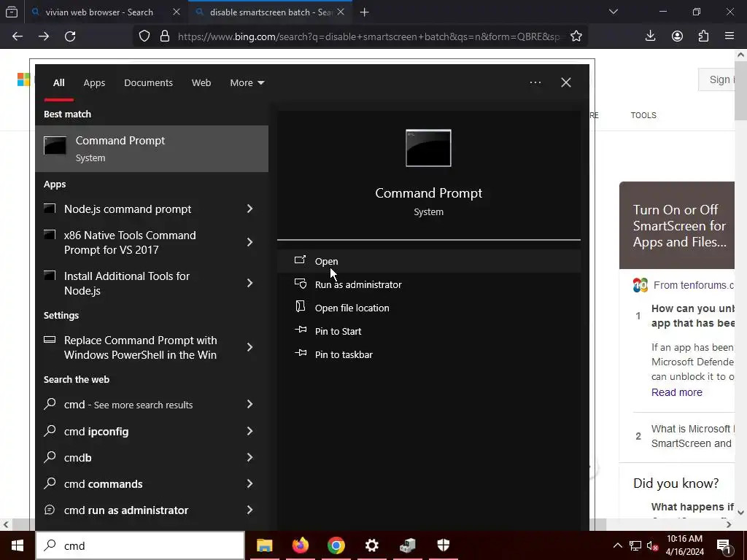Click the browser back arrow
Viewport: 747px width, 560px height.
[18, 36]
